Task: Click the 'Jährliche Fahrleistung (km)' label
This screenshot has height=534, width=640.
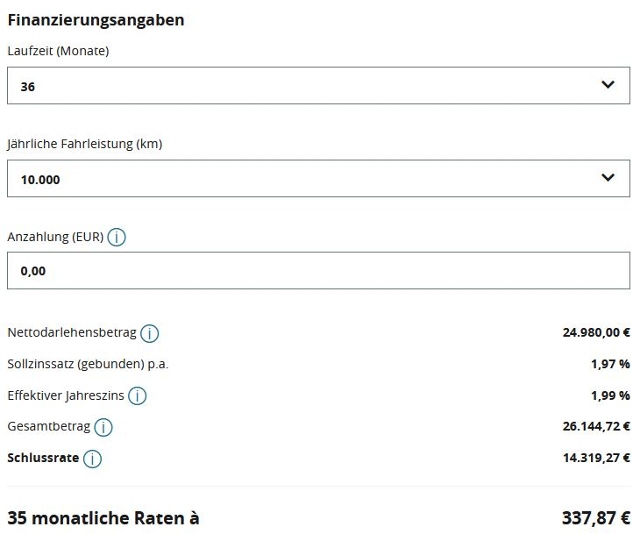Action: (x=85, y=144)
